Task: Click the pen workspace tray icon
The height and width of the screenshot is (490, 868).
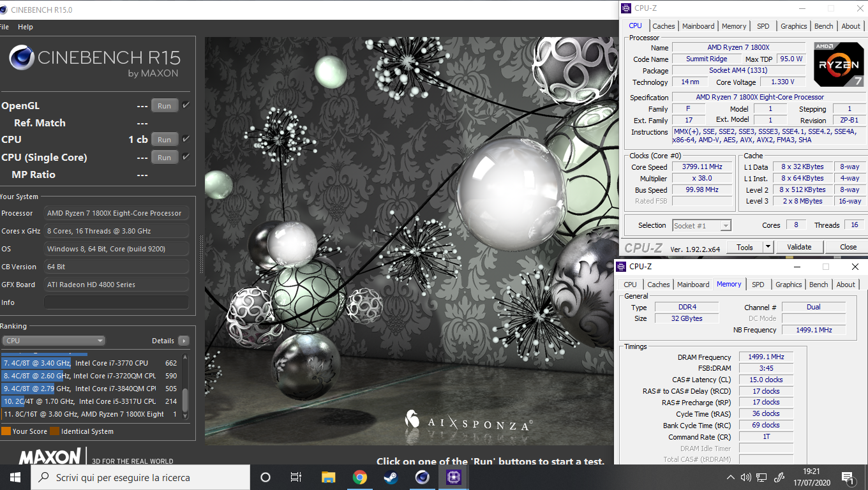Action: pos(779,477)
